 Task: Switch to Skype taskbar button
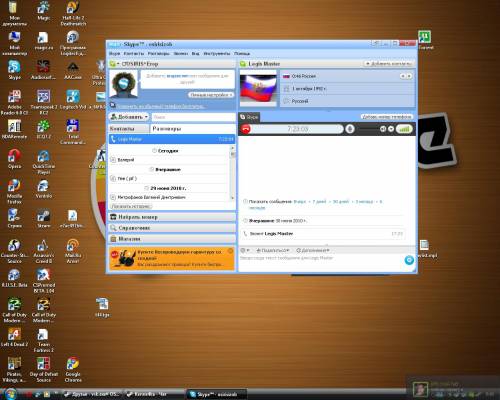click(216, 394)
